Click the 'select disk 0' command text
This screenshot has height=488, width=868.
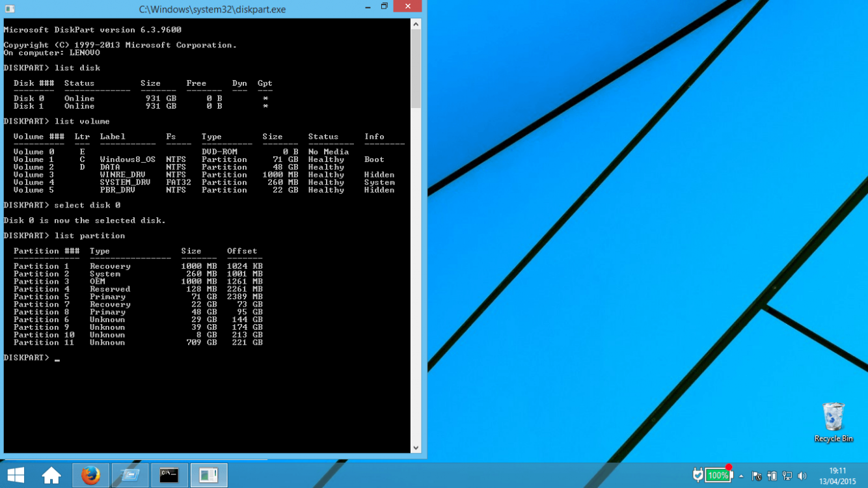87,205
